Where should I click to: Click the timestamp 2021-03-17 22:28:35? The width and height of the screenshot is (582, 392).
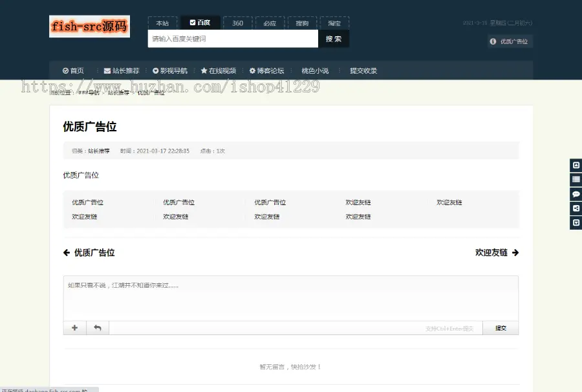[x=163, y=151]
